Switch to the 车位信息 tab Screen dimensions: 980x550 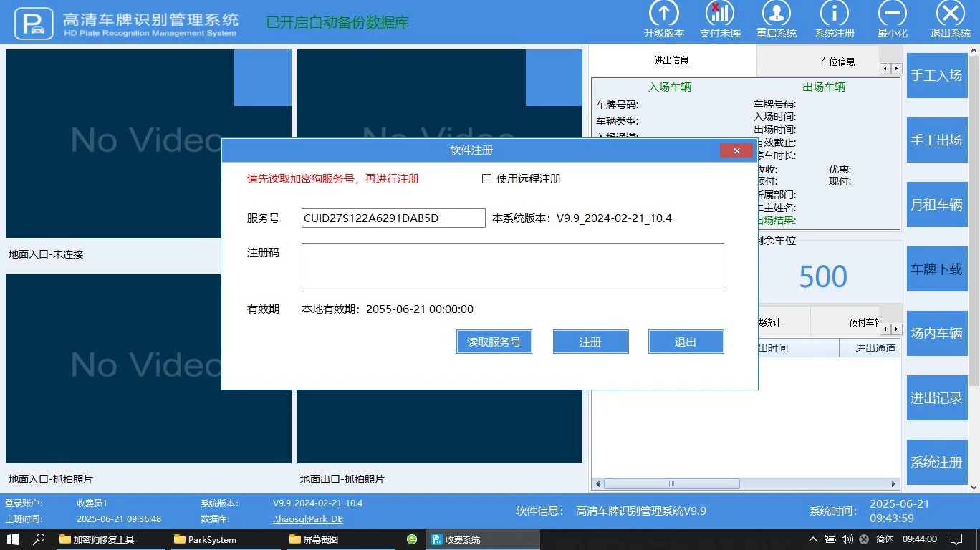[818, 62]
